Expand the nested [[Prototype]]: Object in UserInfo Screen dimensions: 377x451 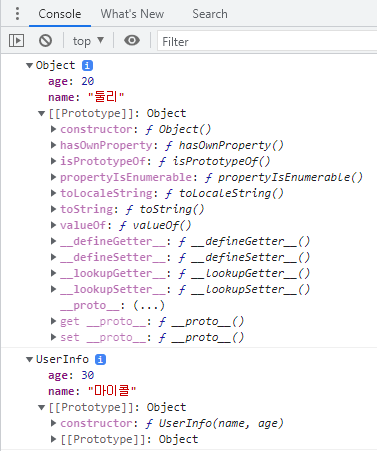click(53, 439)
